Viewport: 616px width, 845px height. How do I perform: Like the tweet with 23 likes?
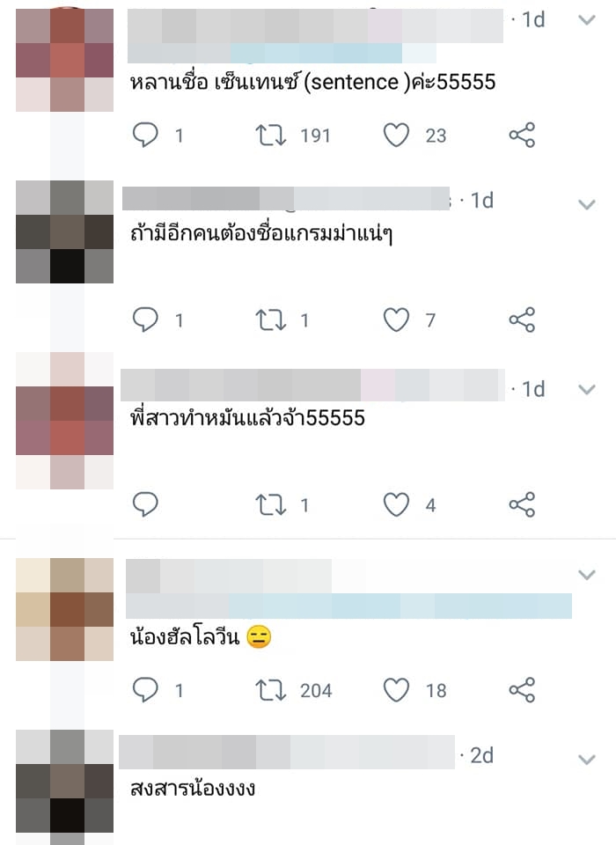coord(396,135)
